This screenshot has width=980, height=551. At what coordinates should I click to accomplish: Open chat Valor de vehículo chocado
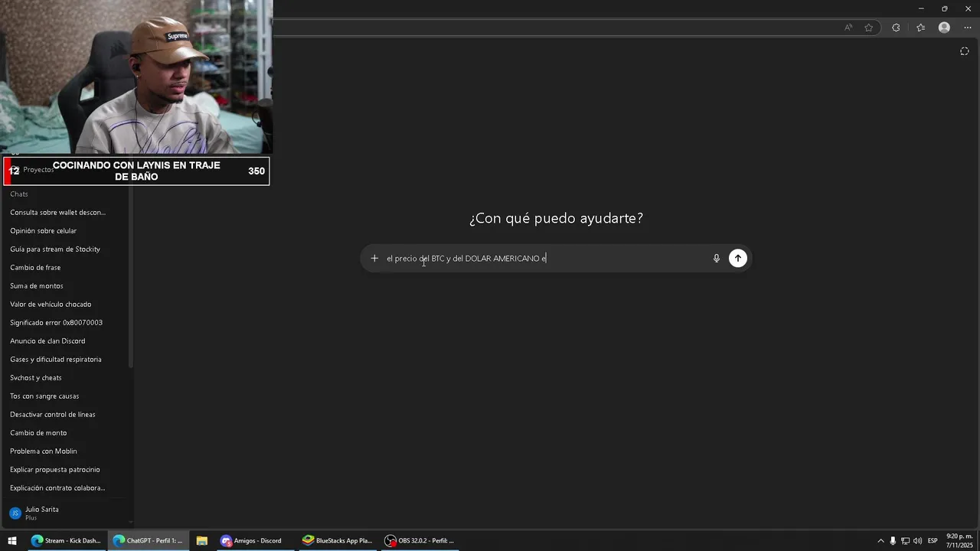pyautogui.click(x=51, y=305)
